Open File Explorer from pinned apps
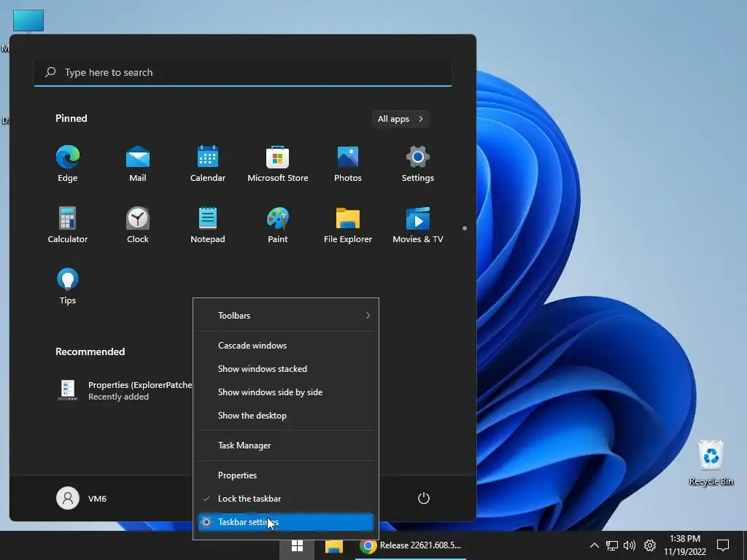747x560 pixels. tap(348, 225)
